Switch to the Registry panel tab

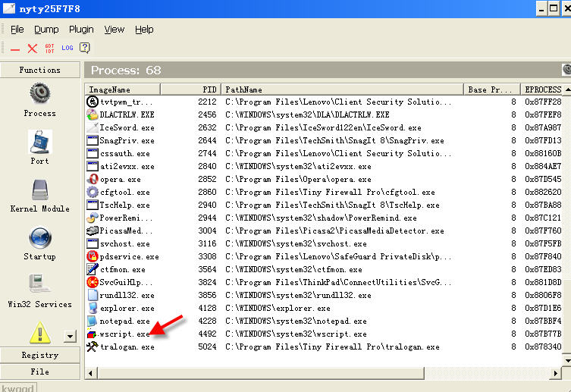40,355
